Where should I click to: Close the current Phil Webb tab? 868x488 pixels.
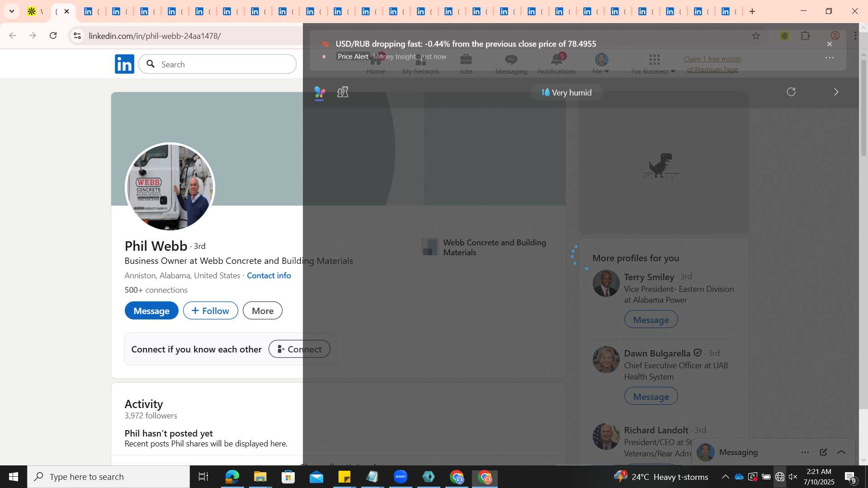pos(66,11)
